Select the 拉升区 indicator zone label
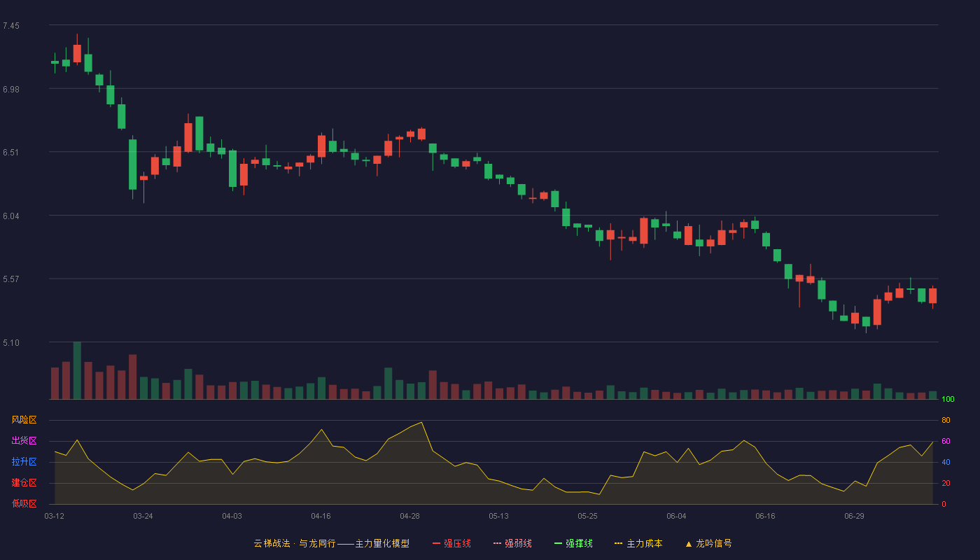The width and height of the screenshot is (980, 560). (24, 462)
